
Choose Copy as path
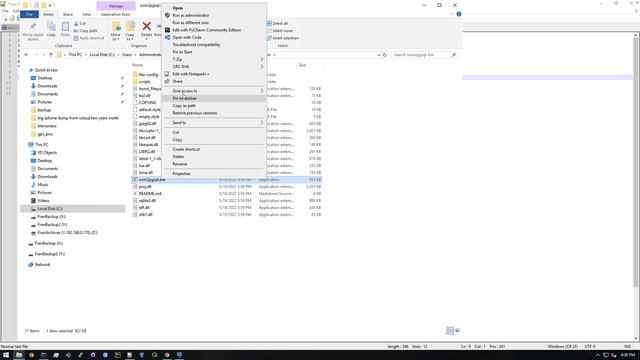pos(214,106)
